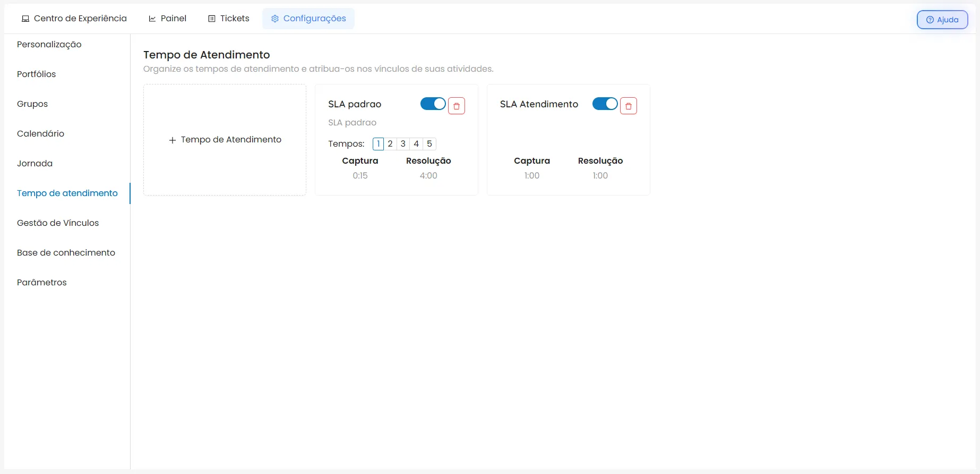
Task: Select tempo 2 in SLA padrao
Action: (390, 144)
